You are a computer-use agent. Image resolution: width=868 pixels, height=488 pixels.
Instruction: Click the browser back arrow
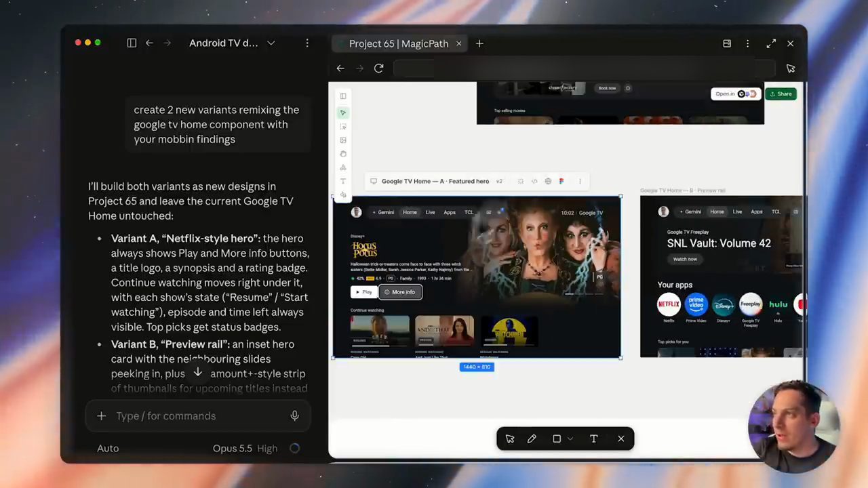coord(340,68)
